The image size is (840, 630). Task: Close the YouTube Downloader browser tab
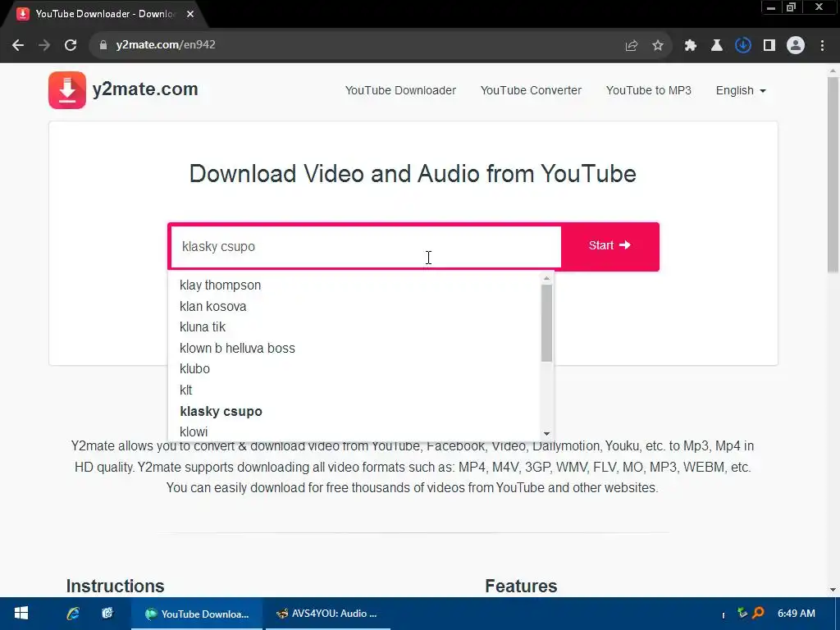190,14
